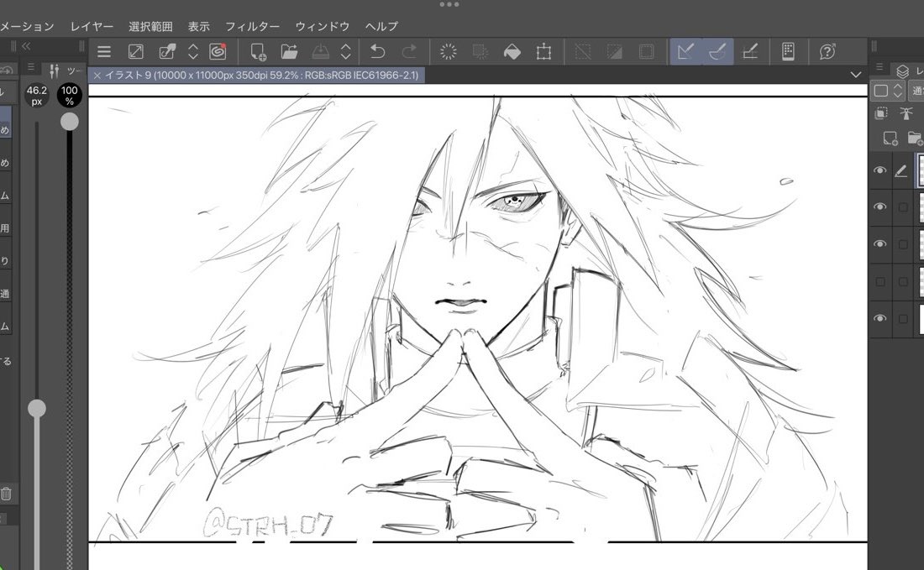Hide the top (active) layer
The image size is (924, 570).
click(879, 170)
